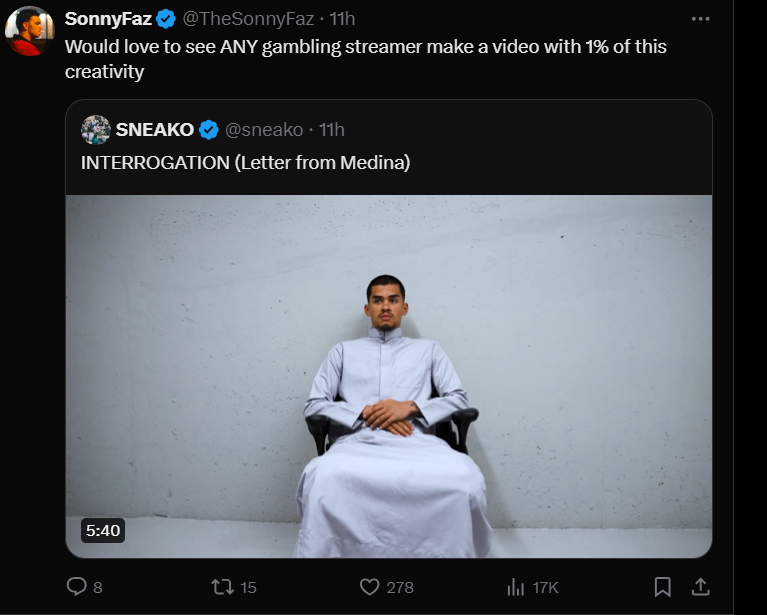
Task: Click quoted tweet 11h timestamp
Action: 332,130
